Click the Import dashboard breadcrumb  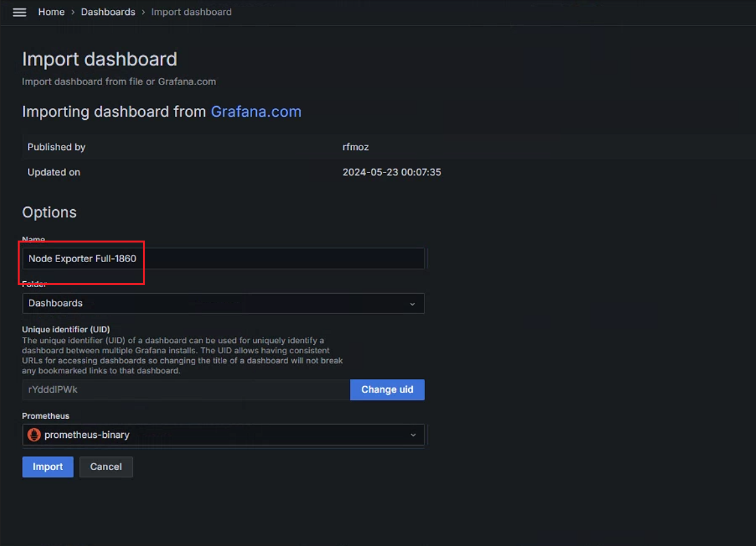(x=191, y=12)
